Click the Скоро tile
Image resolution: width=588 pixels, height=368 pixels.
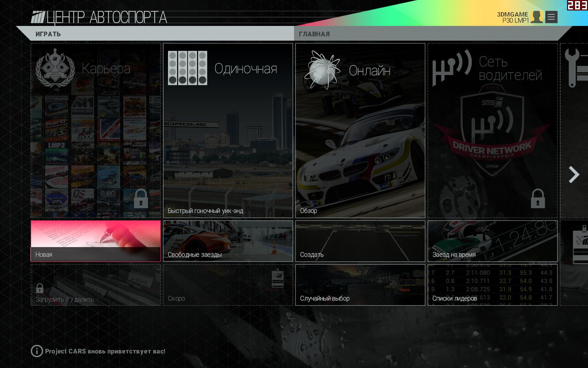[x=228, y=285]
